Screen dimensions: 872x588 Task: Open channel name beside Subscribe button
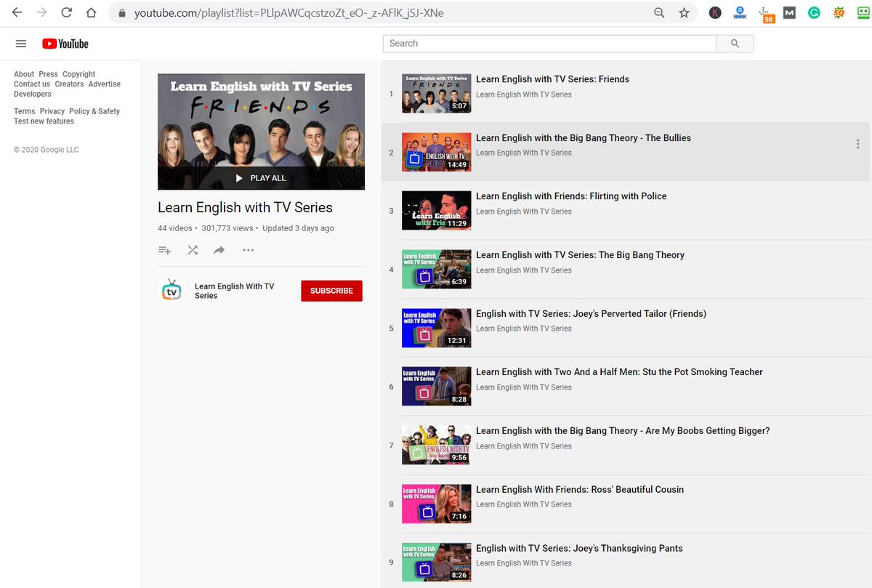tap(235, 291)
